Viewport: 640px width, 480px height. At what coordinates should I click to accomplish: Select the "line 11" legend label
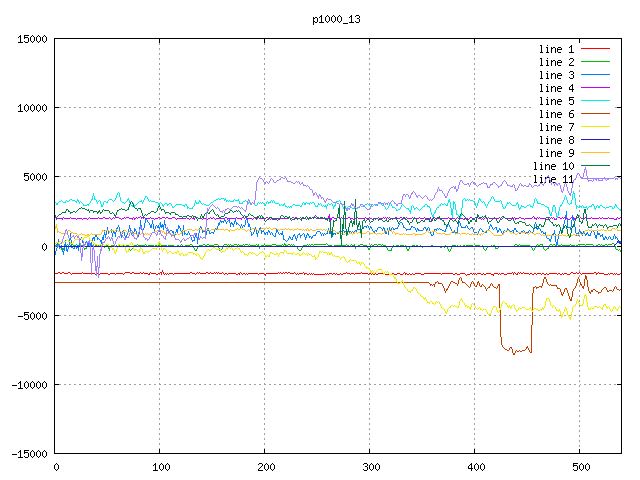tap(553, 179)
